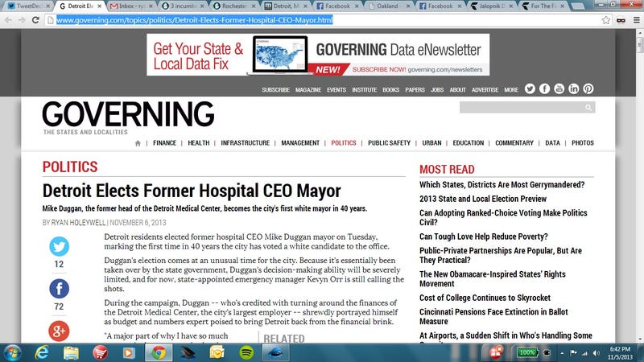The image size is (644, 362).
Task: Open the POLITICS navigation section
Action: 344,143
